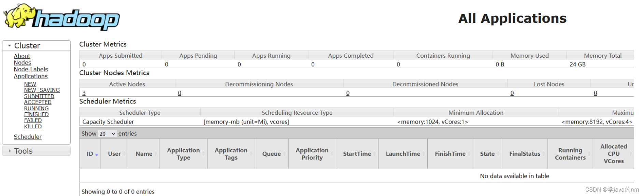644x196 pixels.
Task: Click the memory-mb vcores resource type value
Action: pos(246,122)
